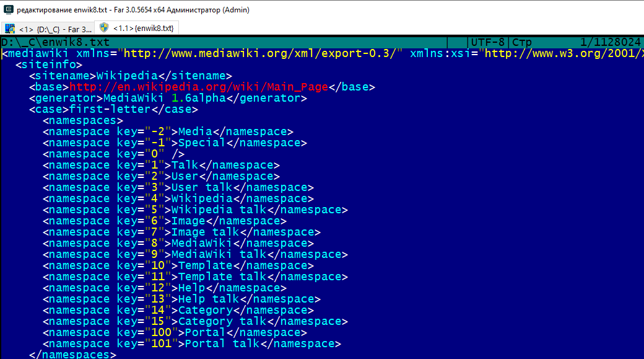This screenshot has height=359, width=644.
Task: Click the 'Template talk' namespace text
Action: click(222, 277)
